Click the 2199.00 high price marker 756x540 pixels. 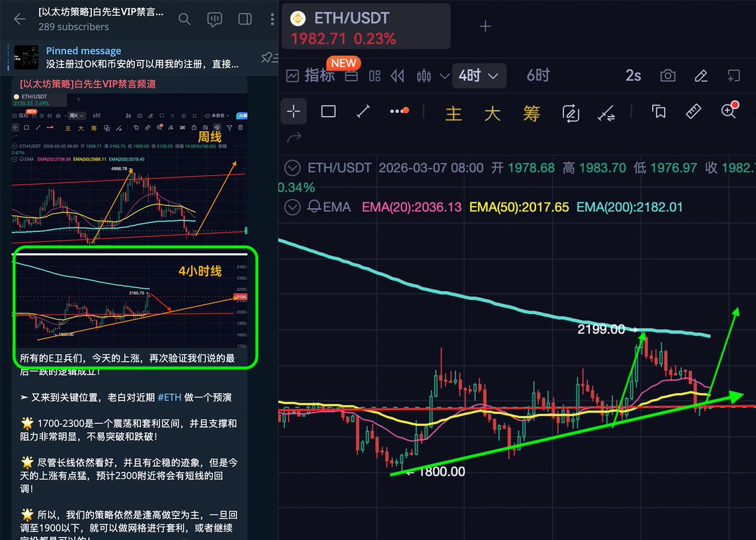click(x=601, y=330)
